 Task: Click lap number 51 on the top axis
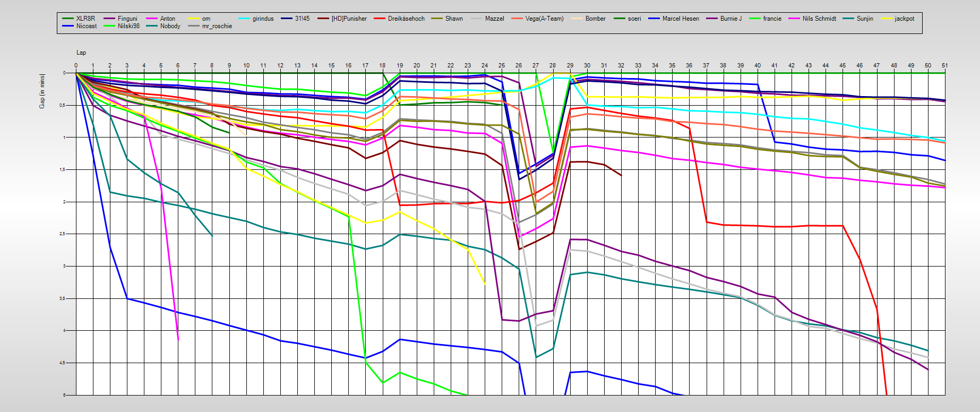(945, 65)
